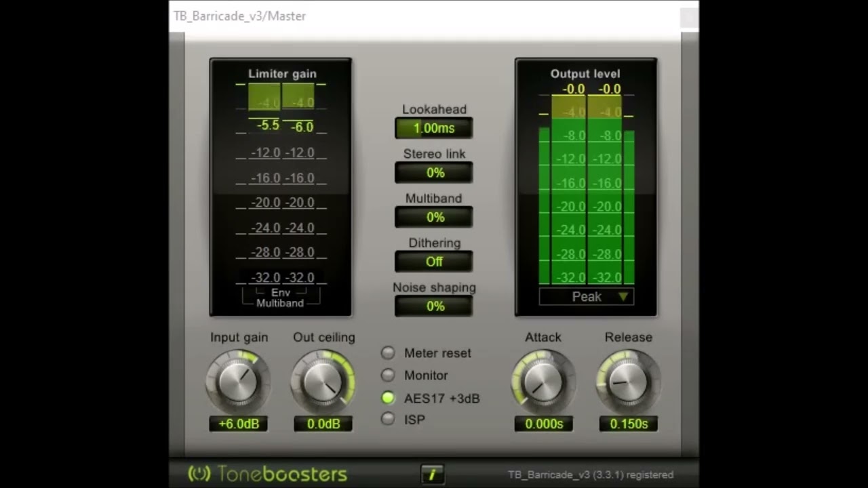Click the Toneboosters power logo icon

(199, 474)
